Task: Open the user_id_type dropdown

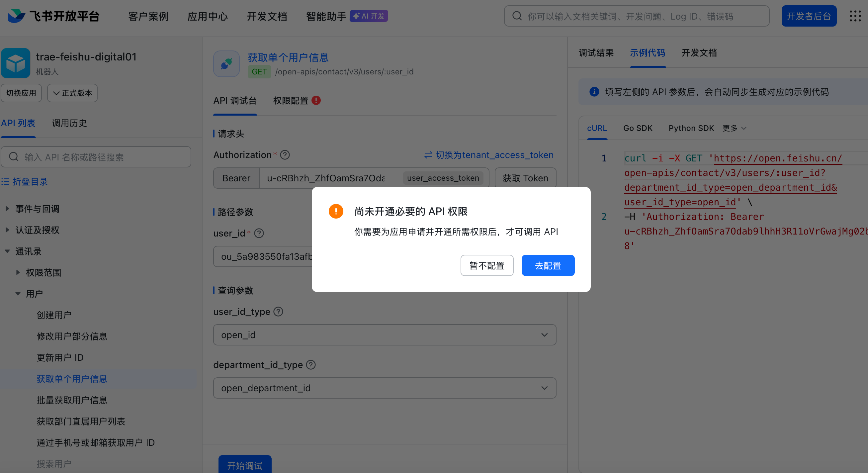Action: click(385, 335)
